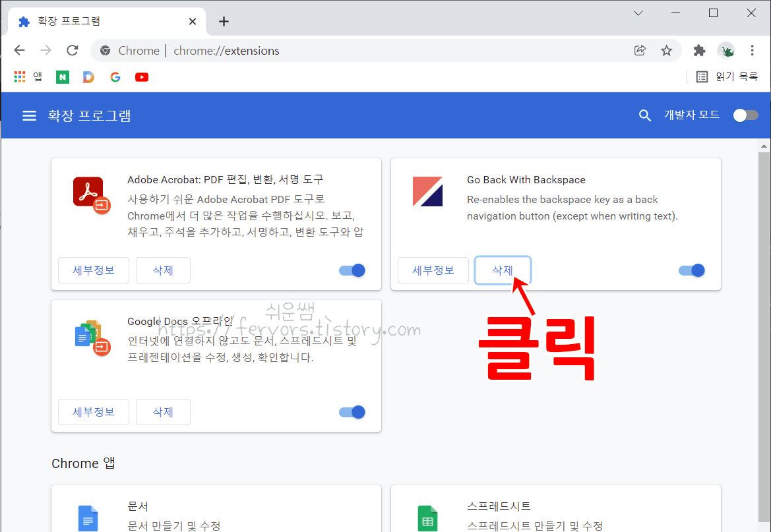This screenshot has width=771, height=532.
Task: Click the search extensions magnifier icon
Action: 644,115
